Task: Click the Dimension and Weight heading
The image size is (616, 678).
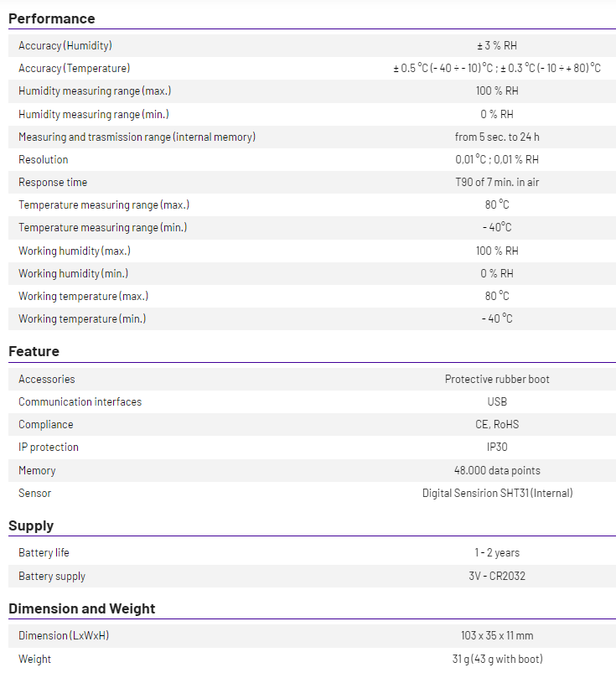Action: tap(81, 608)
